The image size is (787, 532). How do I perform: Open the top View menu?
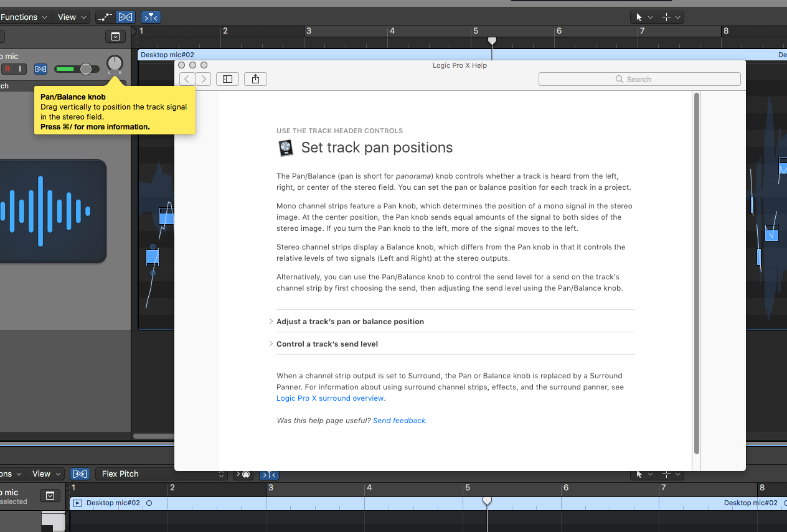point(72,17)
